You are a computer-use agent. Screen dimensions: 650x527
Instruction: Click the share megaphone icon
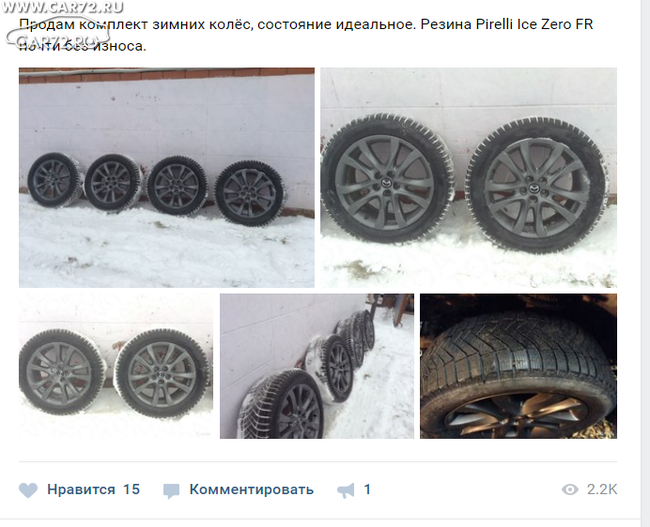pos(346,491)
